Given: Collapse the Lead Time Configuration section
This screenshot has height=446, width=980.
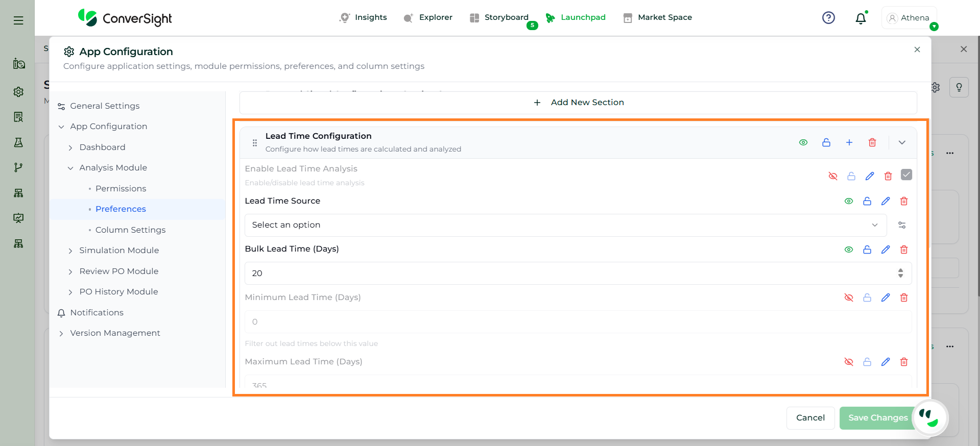Looking at the screenshot, I should click(902, 142).
